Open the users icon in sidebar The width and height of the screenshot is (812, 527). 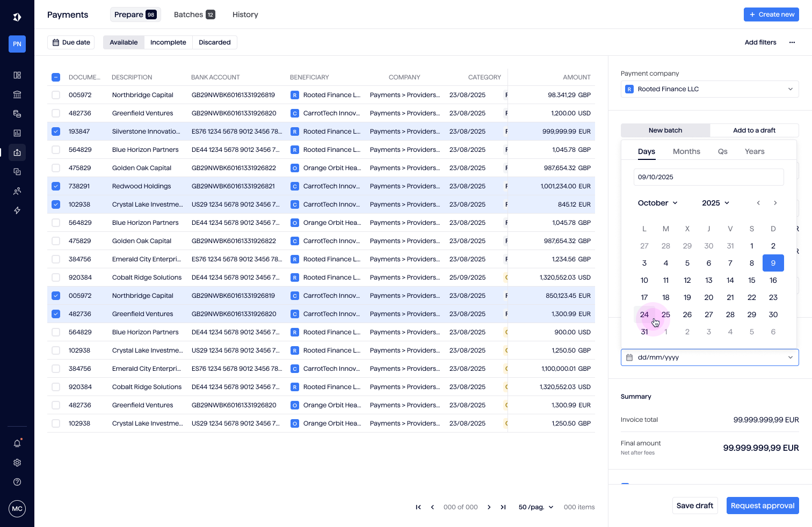pos(17,191)
